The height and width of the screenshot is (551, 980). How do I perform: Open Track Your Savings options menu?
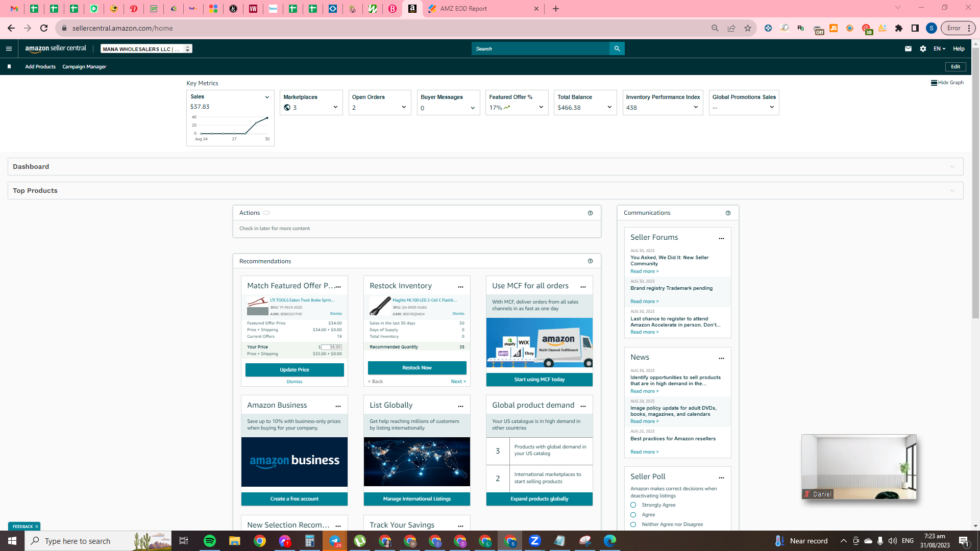(x=460, y=526)
